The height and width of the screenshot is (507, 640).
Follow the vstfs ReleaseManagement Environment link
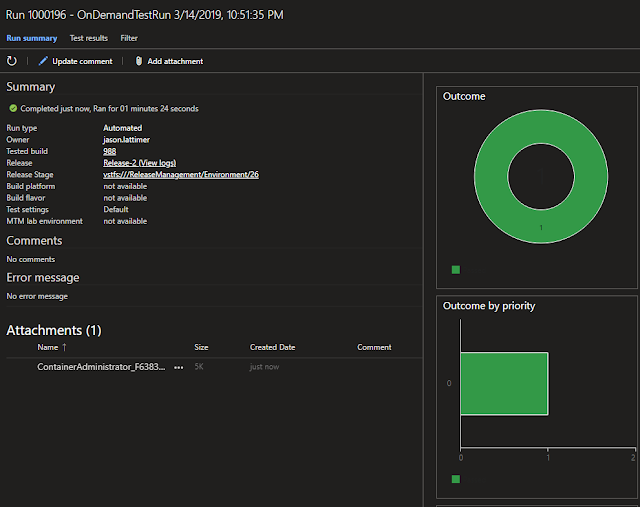click(181, 174)
